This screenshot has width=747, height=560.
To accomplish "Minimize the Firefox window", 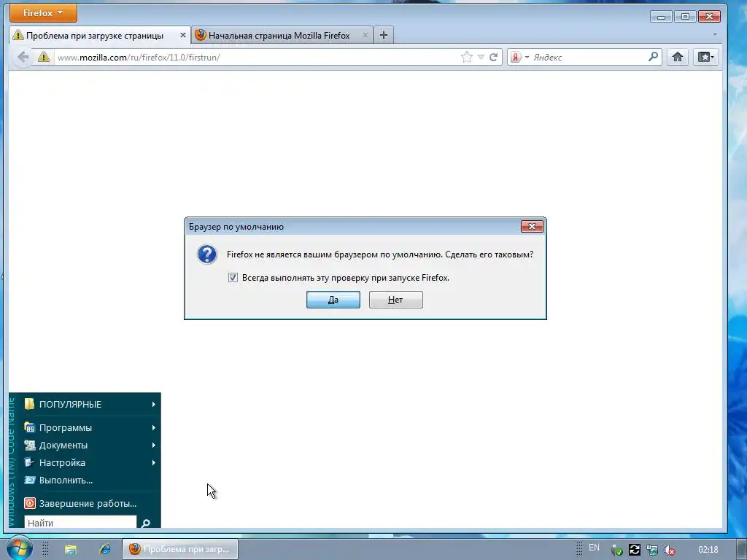I will tap(661, 17).
